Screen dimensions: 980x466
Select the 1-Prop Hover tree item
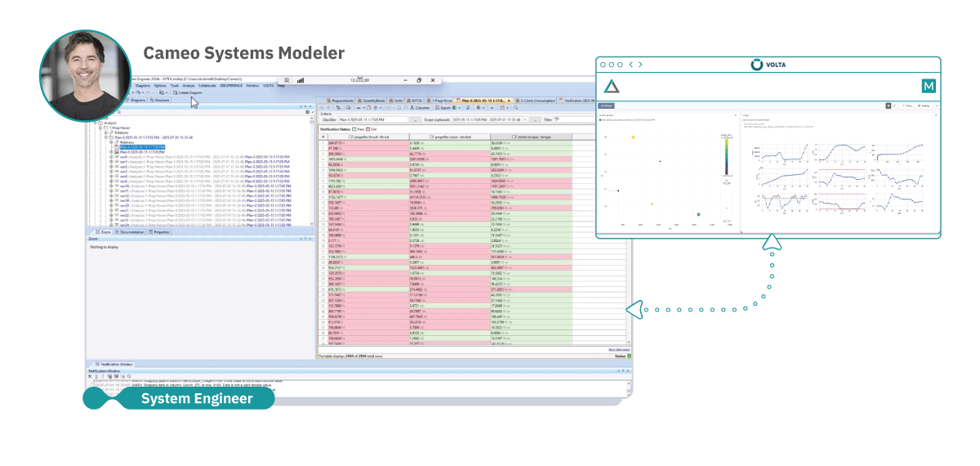pos(119,128)
